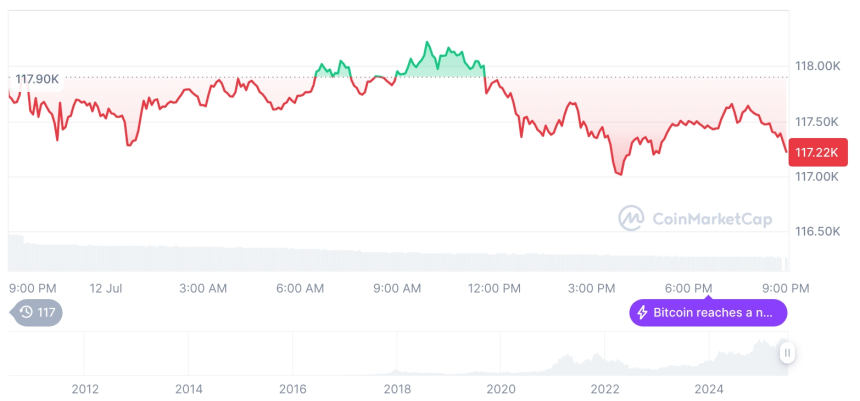The height and width of the screenshot is (401, 860).
Task: Select 2014 on the history timeline
Action: pos(188,388)
